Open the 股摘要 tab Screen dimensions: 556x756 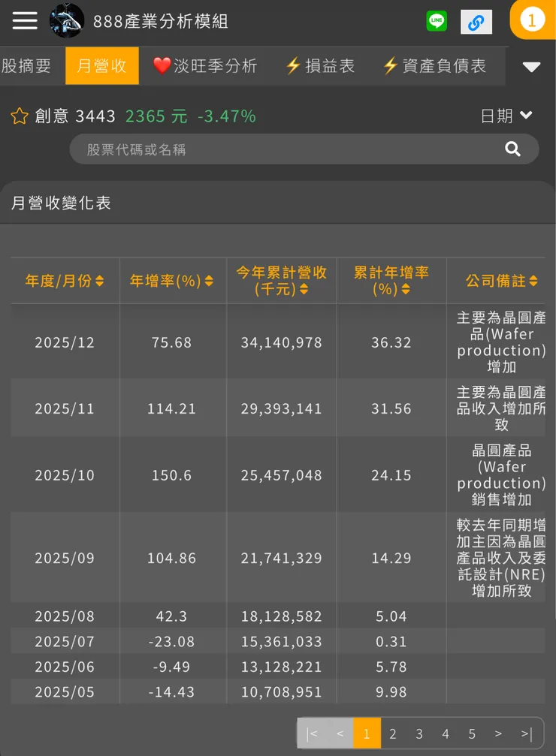click(x=26, y=65)
